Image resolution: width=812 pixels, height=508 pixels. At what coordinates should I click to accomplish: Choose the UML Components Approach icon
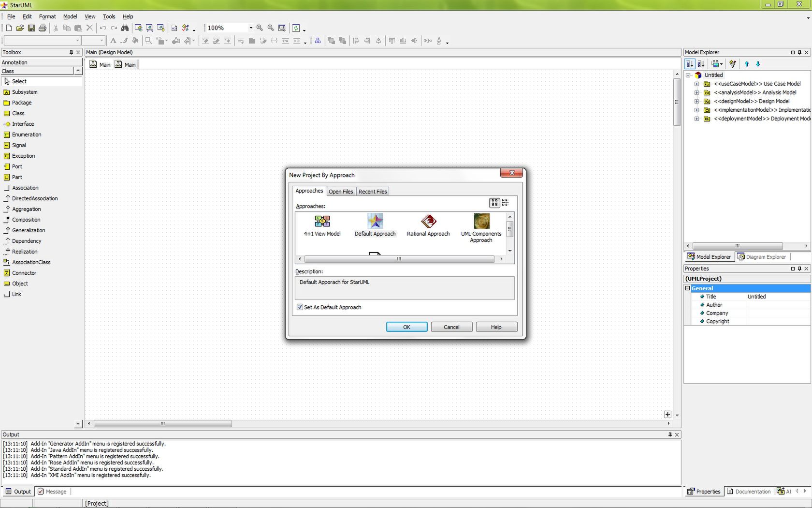pos(481,228)
